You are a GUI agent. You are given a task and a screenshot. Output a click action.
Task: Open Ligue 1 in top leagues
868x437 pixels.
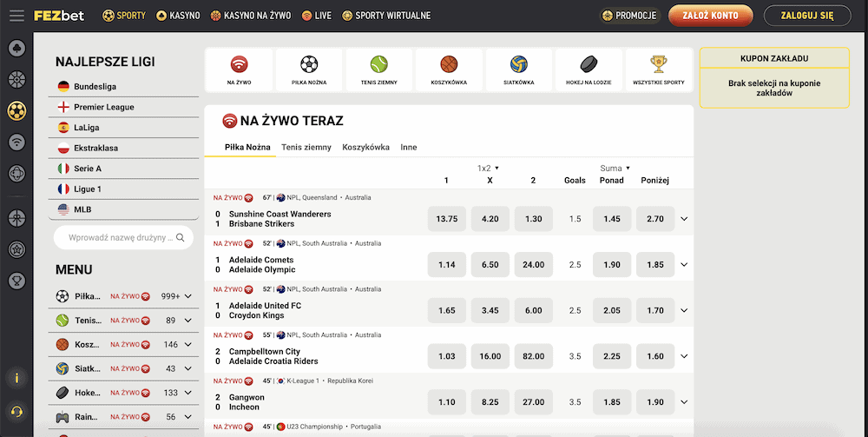123,189
